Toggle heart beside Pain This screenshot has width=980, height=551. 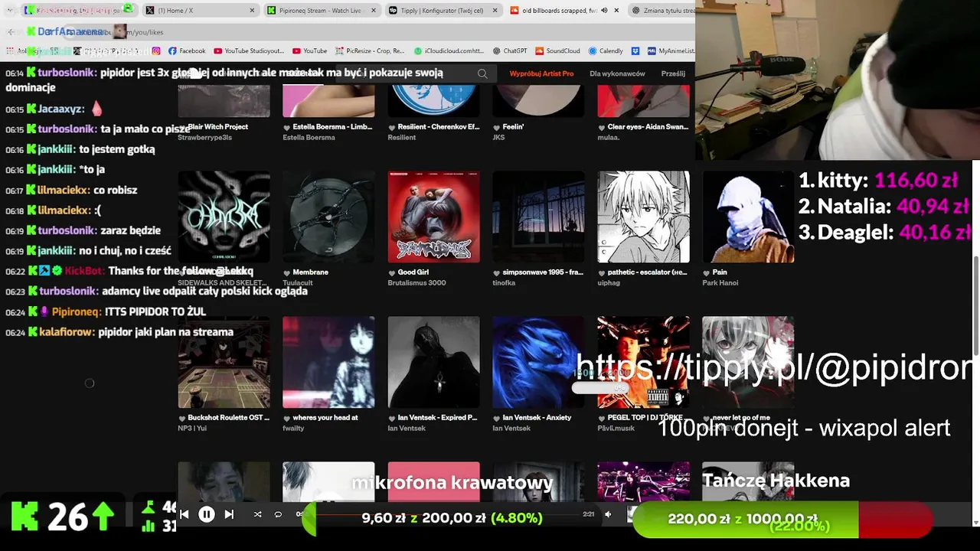(x=707, y=272)
